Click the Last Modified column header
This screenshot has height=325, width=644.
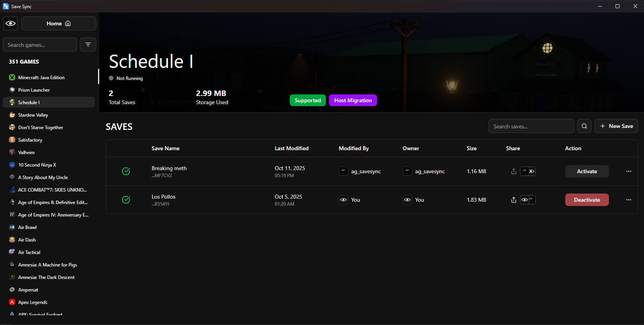[x=292, y=148]
